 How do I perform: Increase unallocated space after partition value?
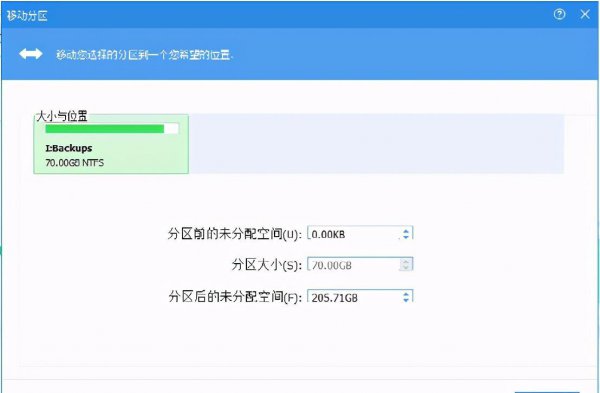(406, 294)
